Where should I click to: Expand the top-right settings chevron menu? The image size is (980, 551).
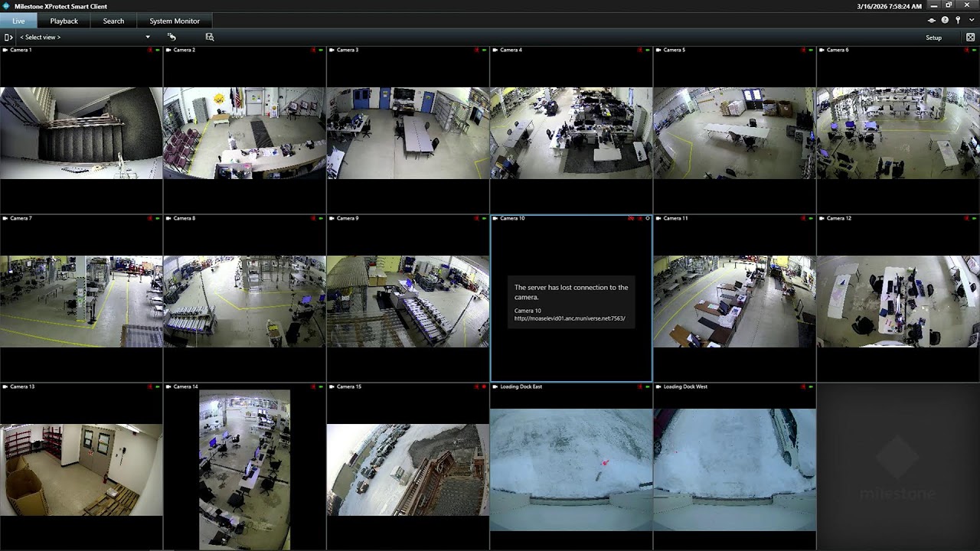(x=972, y=21)
